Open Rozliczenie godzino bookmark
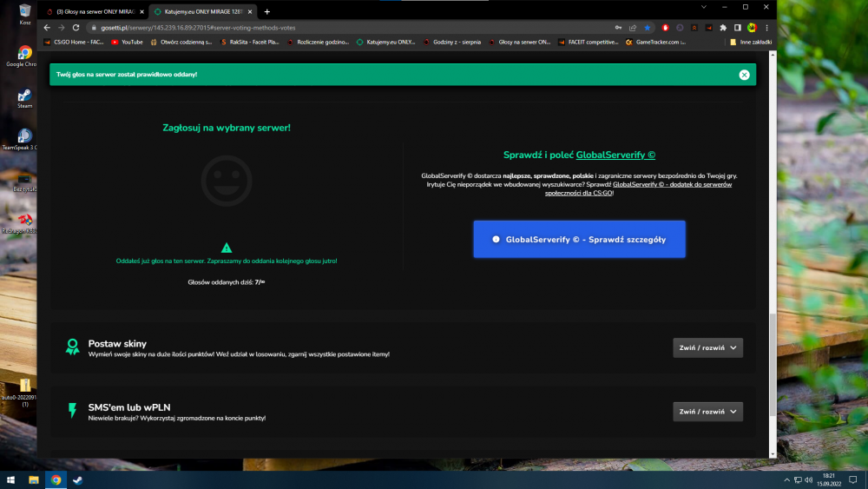 (319, 42)
